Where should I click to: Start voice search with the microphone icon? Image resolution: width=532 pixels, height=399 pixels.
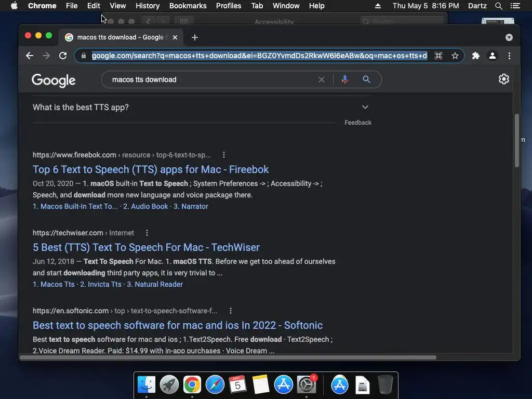click(x=345, y=79)
